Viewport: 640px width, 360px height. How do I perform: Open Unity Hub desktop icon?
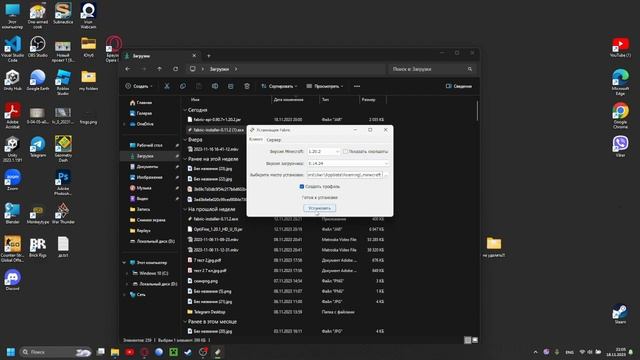pyautogui.click(x=13, y=80)
